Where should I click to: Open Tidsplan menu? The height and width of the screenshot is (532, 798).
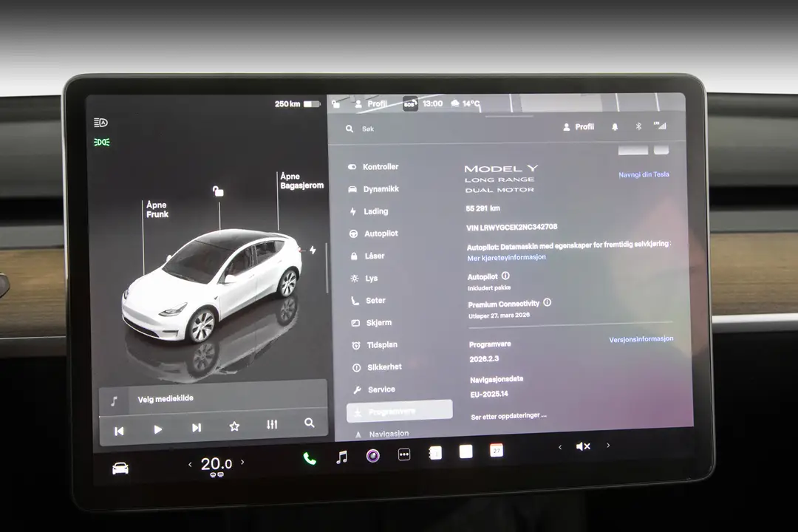coord(375,345)
